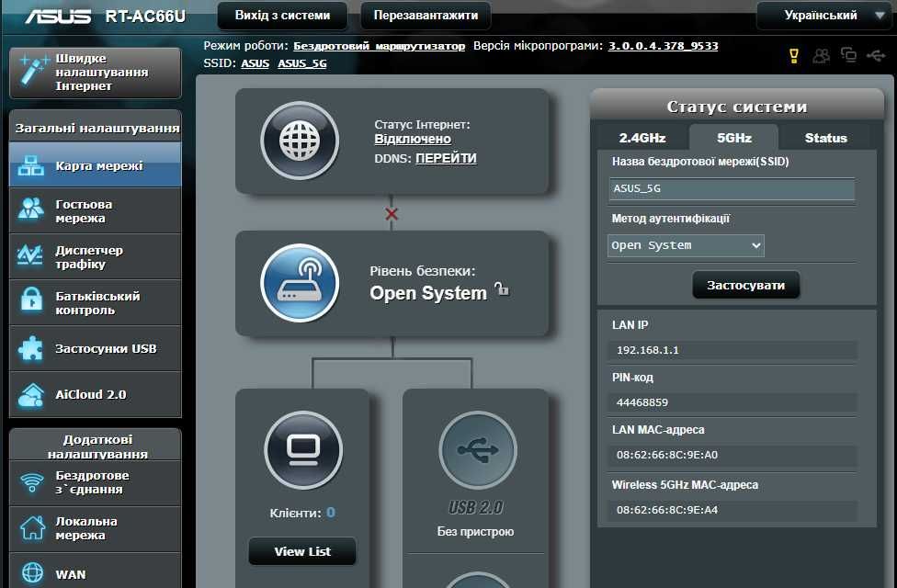Click the Загальні налаштування section header
This screenshot has width=897, height=588.
[x=96, y=127]
